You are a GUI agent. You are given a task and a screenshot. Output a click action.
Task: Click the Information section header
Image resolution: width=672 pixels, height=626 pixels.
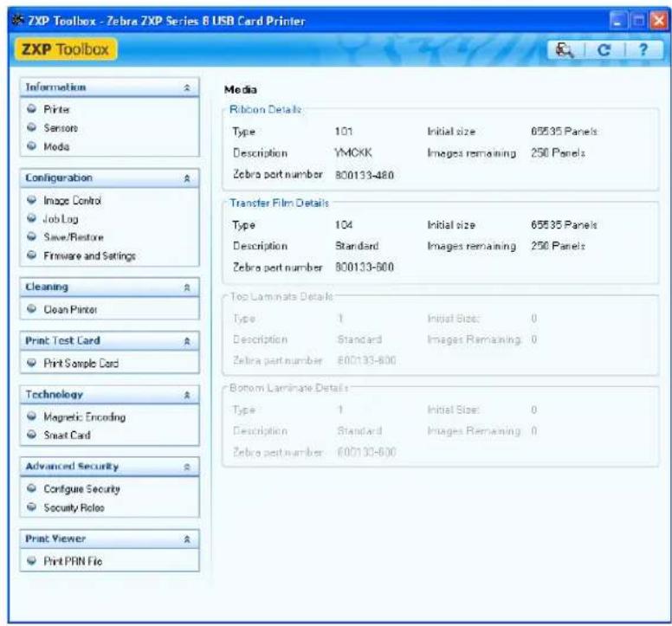click(109, 87)
